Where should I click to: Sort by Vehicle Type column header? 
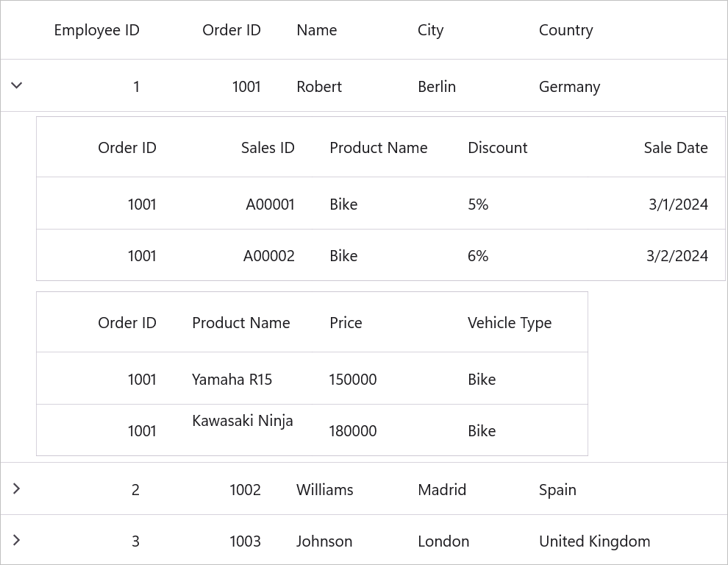pos(509,323)
